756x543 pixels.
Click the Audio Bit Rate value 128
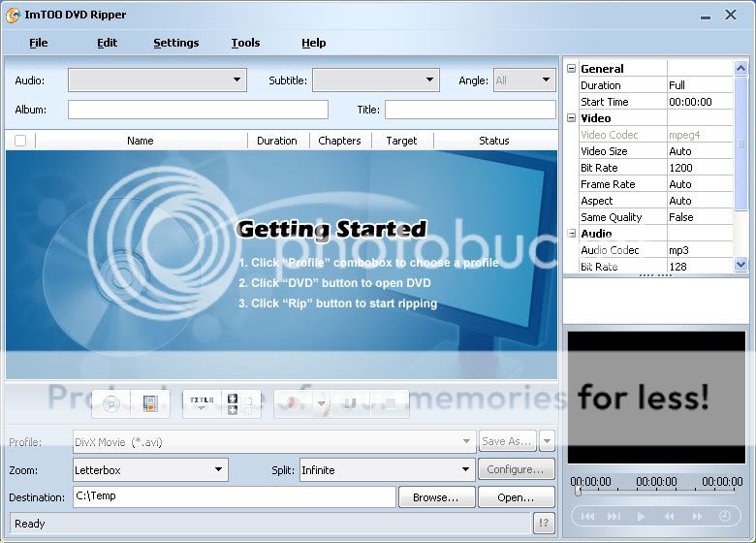pyautogui.click(x=700, y=267)
